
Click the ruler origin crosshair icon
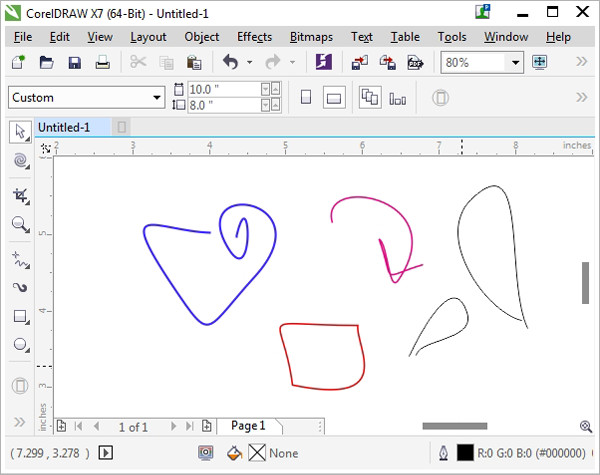(46, 148)
